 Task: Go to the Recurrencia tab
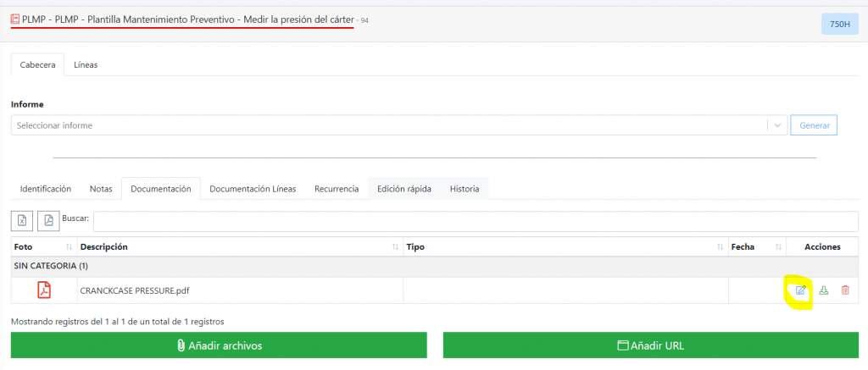coord(337,189)
